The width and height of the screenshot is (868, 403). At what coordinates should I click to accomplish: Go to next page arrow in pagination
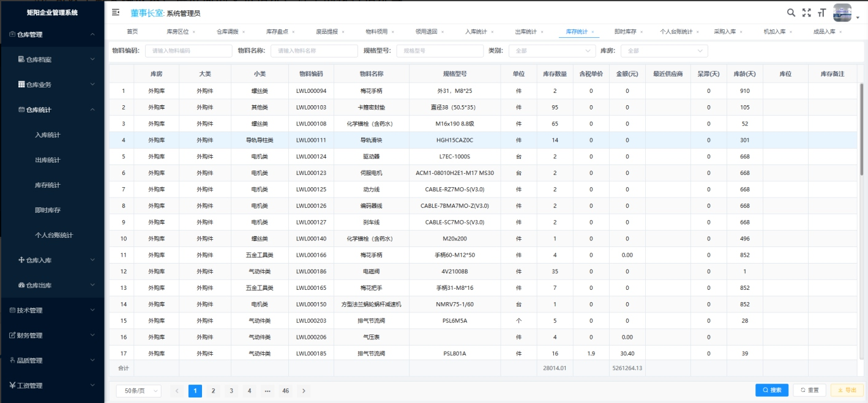point(304,391)
